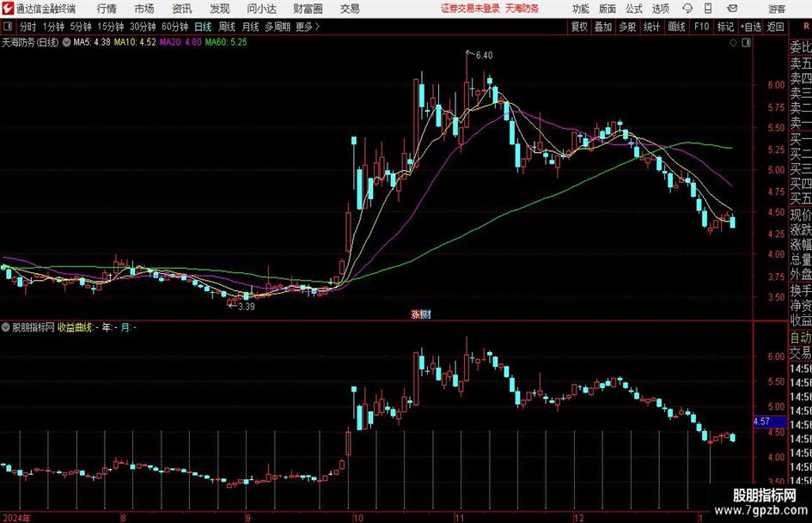Click the 通达信 red logo icon
812x523 pixels.
coord(8,9)
